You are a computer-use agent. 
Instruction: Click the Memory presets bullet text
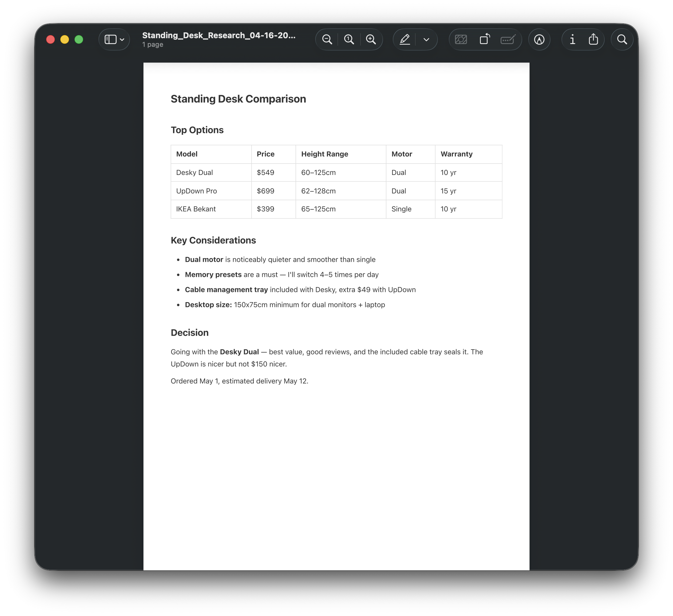pyautogui.click(x=282, y=275)
